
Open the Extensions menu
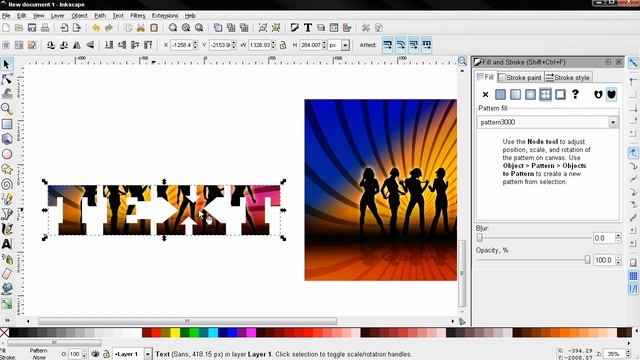165,16
